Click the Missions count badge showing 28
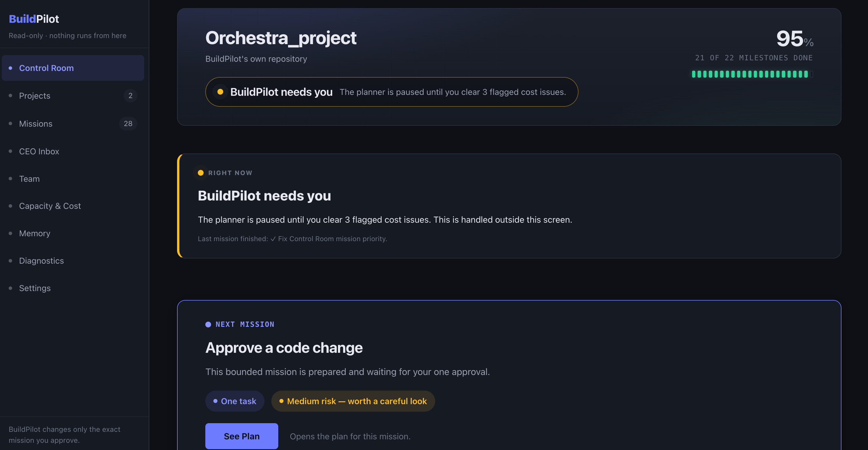868x450 pixels. (x=128, y=124)
